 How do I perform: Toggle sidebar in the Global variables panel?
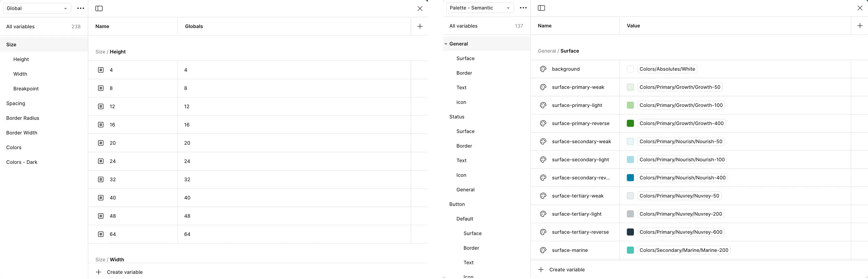point(99,8)
